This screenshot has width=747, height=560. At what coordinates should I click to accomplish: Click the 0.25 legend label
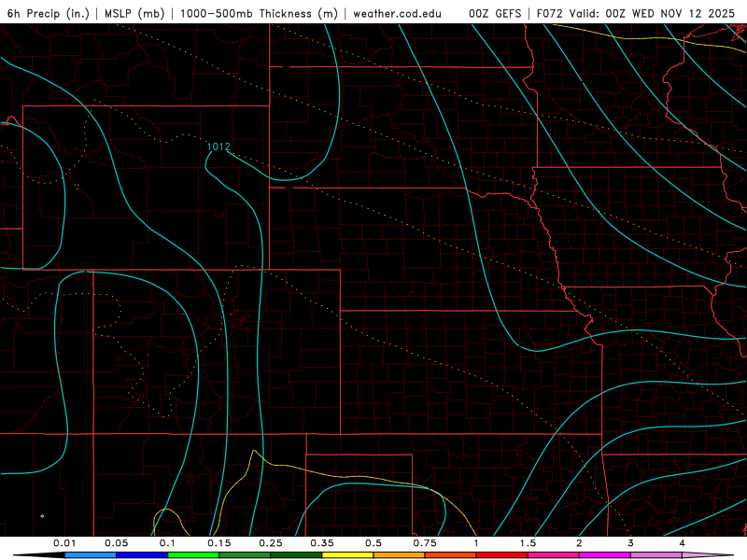click(x=271, y=543)
